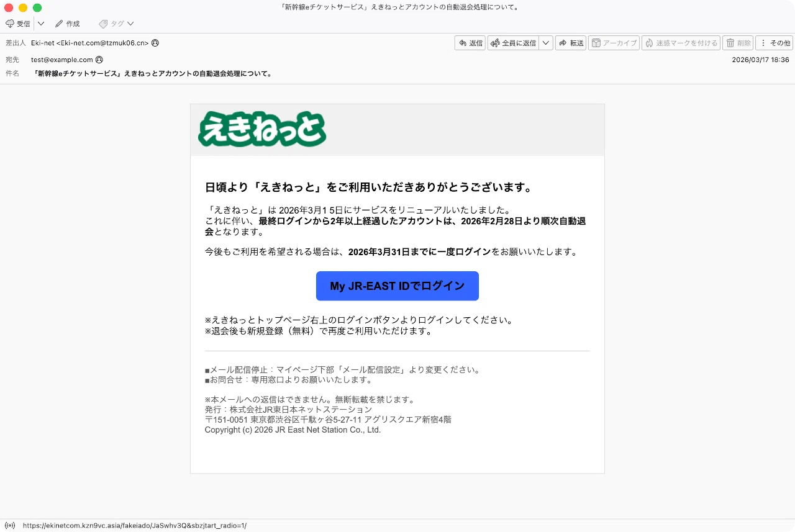Image resolution: width=795 pixels, height=532 pixels.
Task: Delete the message with 削除 button
Action: [x=738, y=43]
